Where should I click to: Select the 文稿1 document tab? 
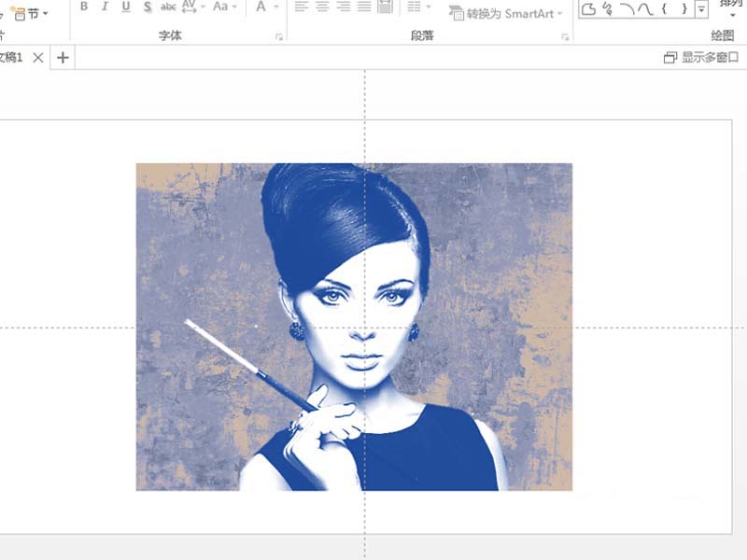[11, 58]
